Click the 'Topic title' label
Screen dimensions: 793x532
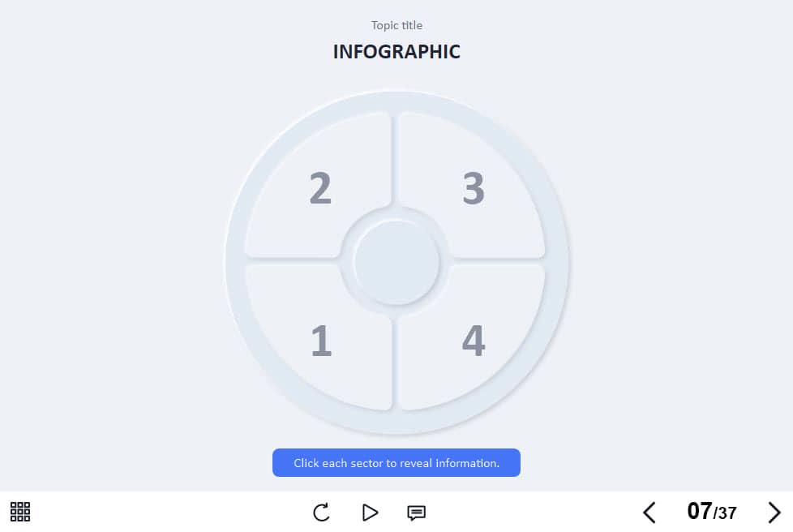[396, 25]
